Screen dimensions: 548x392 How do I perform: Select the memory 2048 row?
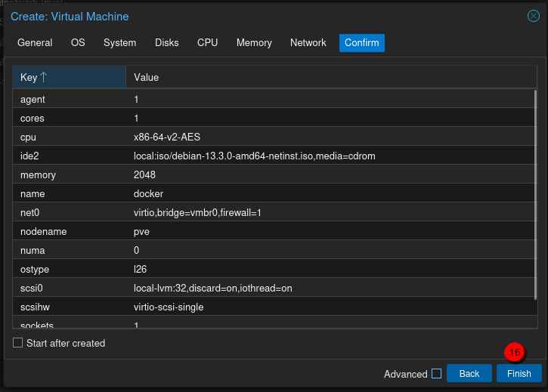coord(272,174)
